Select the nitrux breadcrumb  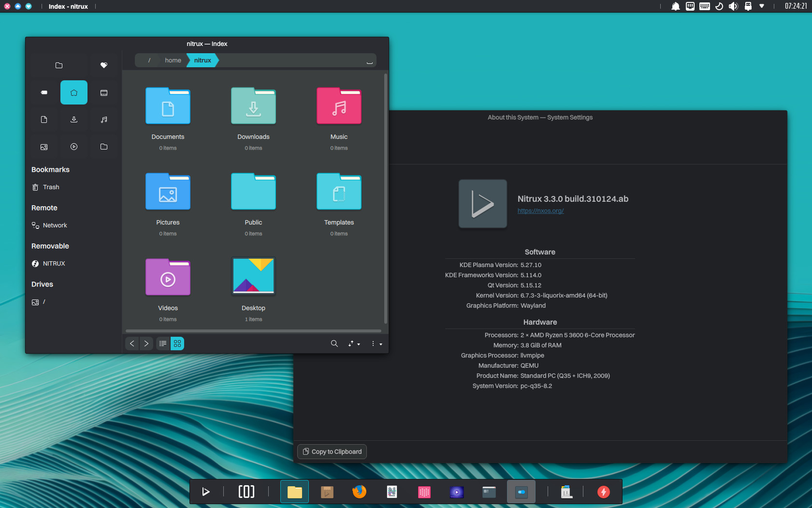click(203, 60)
